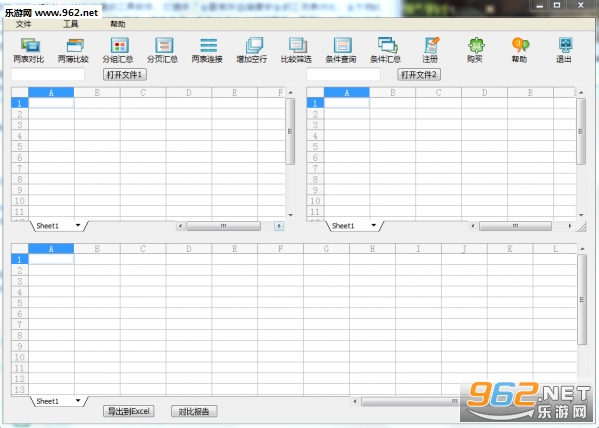Click right scroll arrow of right grid
The image size is (599, 428).
click(570, 226)
